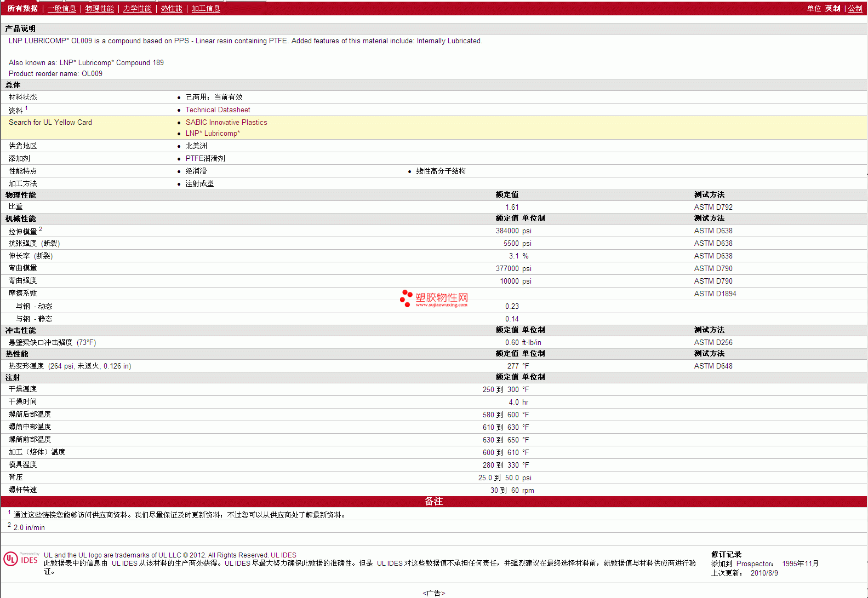Open the LNP* Lubricomp* link

[213, 133]
